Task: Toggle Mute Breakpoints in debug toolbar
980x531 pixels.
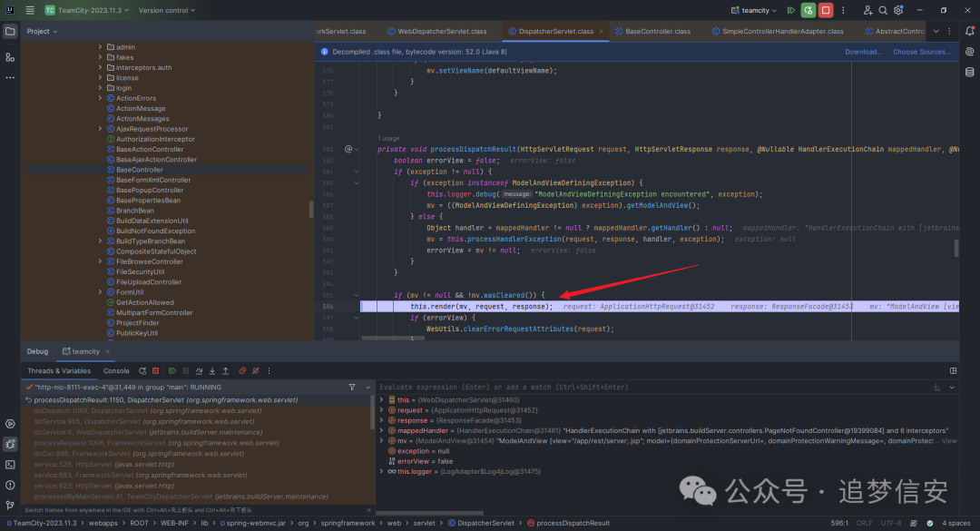Action: 255,370
